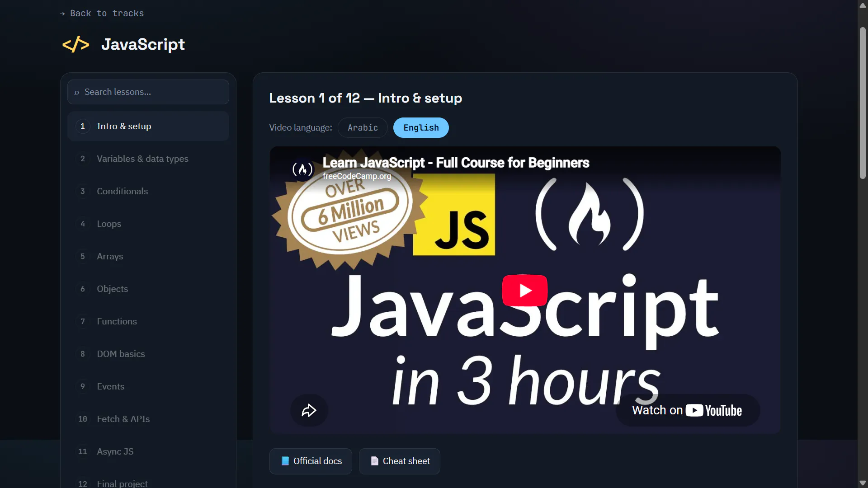
Task: Open the Arrays lesson
Action: (x=148, y=257)
